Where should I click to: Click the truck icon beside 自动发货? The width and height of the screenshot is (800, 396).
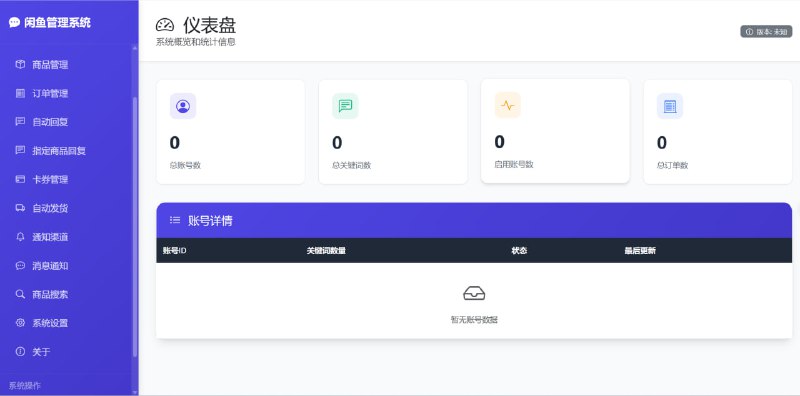pos(20,208)
